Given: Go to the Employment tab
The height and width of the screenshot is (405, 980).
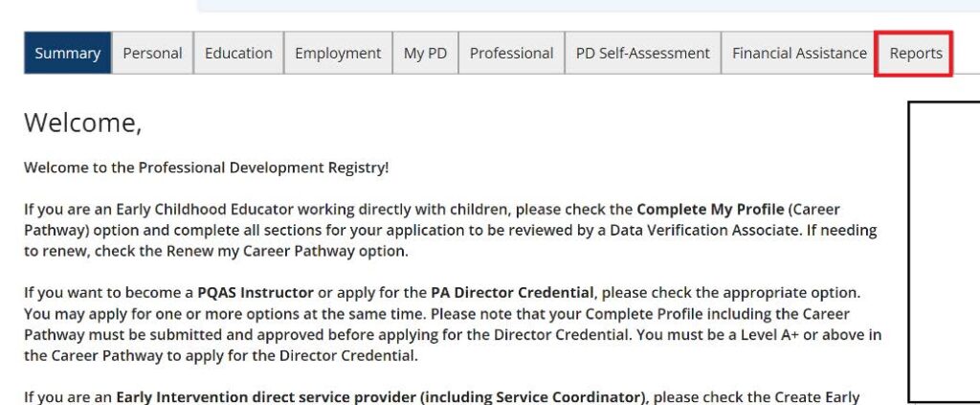Looking at the screenshot, I should 338,53.
